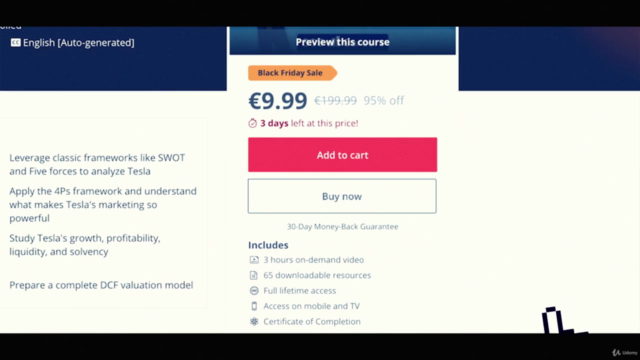This screenshot has height=360, width=640.
Task: Click the on-demand video icon
Action: [x=254, y=260]
